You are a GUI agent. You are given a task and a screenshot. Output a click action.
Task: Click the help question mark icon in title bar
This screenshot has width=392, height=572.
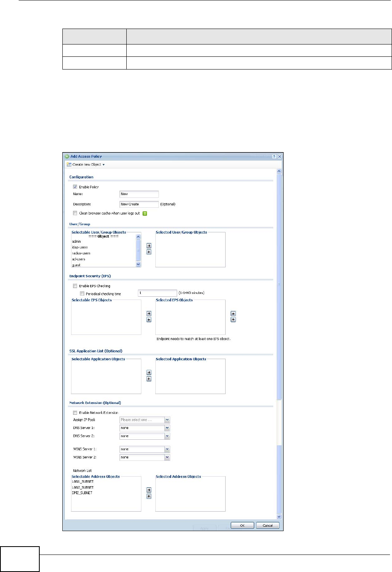(x=274, y=157)
